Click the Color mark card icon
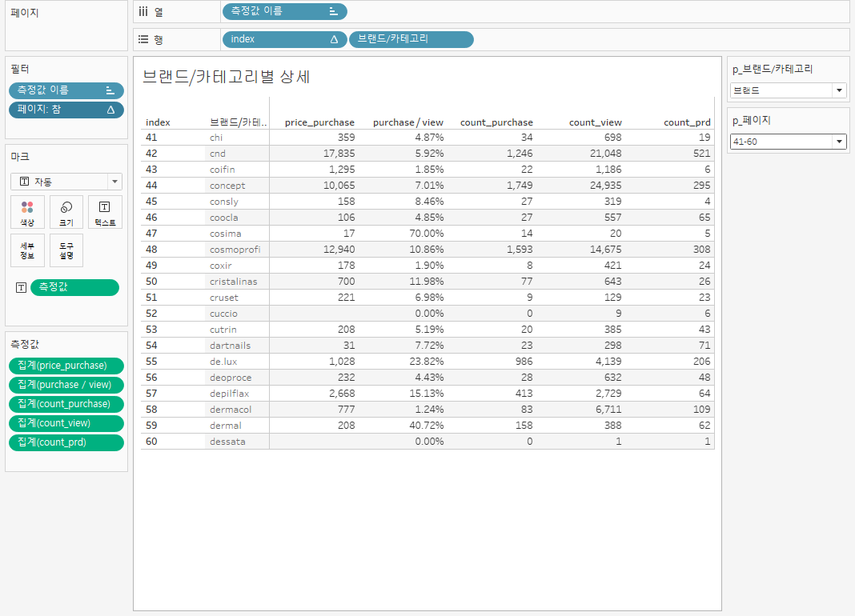This screenshot has height=616, width=855. pyautogui.click(x=27, y=212)
